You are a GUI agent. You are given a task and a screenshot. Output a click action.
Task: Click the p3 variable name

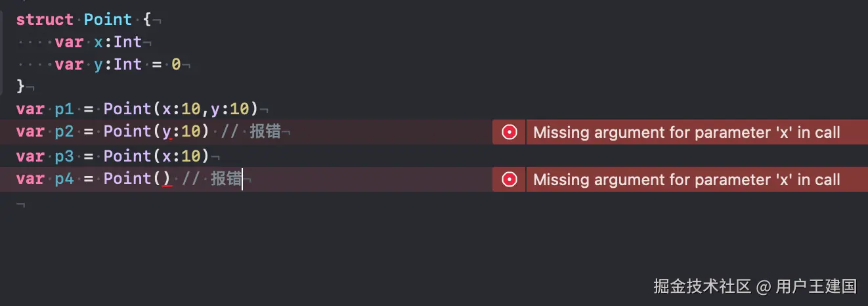coord(64,156)
